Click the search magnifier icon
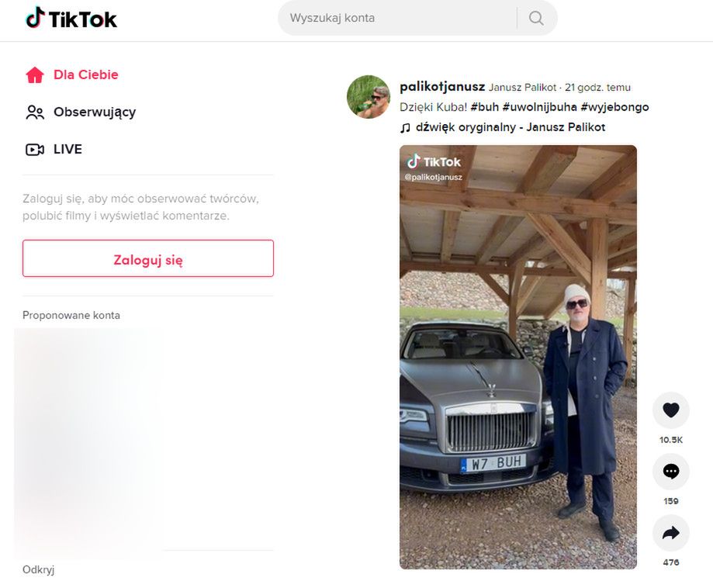This screenshot has height=588, width=713. point(536,18)
